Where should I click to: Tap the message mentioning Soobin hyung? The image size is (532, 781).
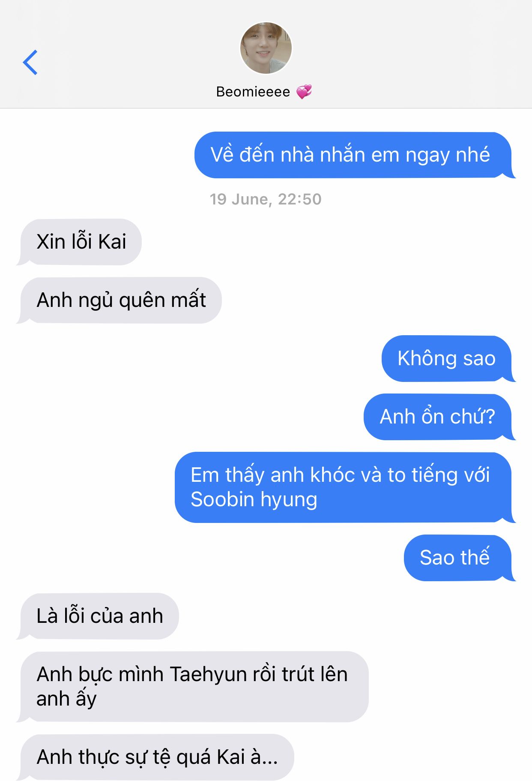point(344,487)
